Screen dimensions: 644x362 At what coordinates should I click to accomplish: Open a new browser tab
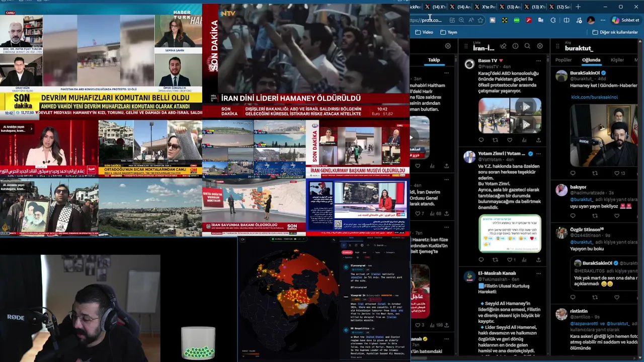click(x=578, y=7)
